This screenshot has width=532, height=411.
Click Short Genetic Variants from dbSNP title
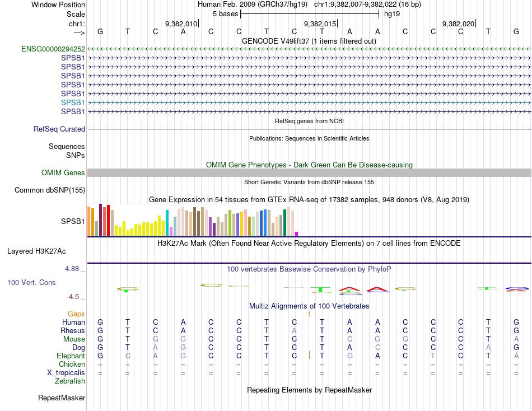pos(309,182)
